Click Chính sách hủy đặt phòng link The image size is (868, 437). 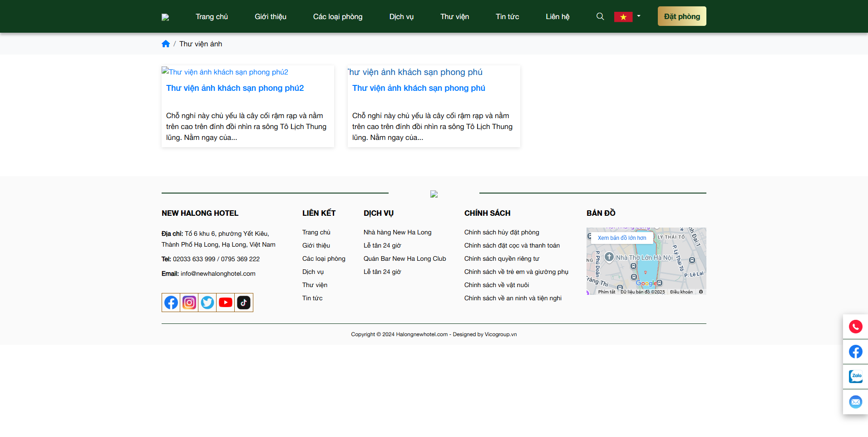pos(501,232)
